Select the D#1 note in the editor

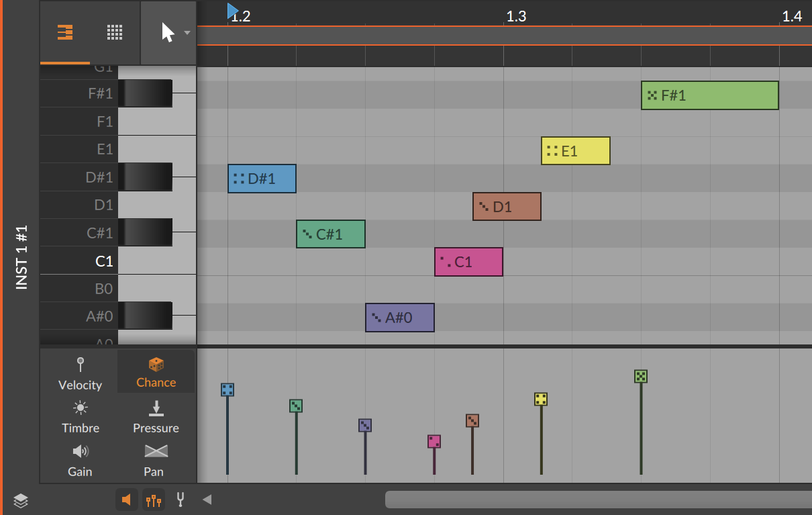(x=262, y=179)
